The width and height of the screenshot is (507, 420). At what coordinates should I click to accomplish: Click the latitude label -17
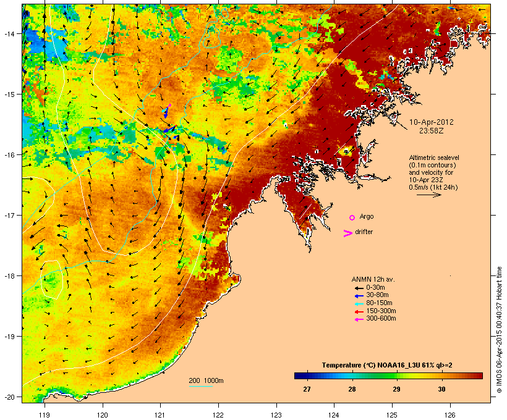pyautogui.click(x=9, y=215)
